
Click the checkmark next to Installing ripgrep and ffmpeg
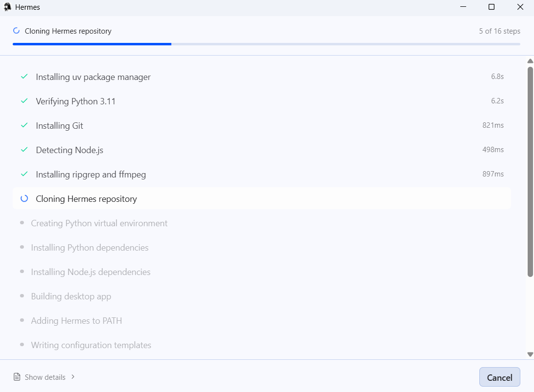24,174
